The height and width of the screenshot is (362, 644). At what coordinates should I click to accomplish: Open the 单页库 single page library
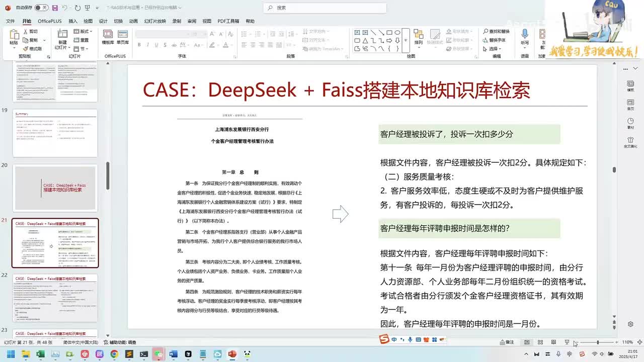click(x=122, y=37)
